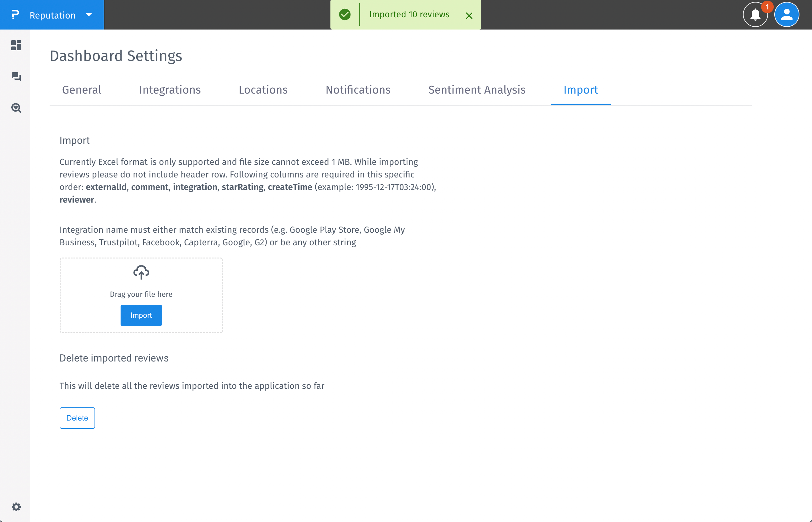
Task: Click the Reputation logo icon
Action: tap(15, 15)
